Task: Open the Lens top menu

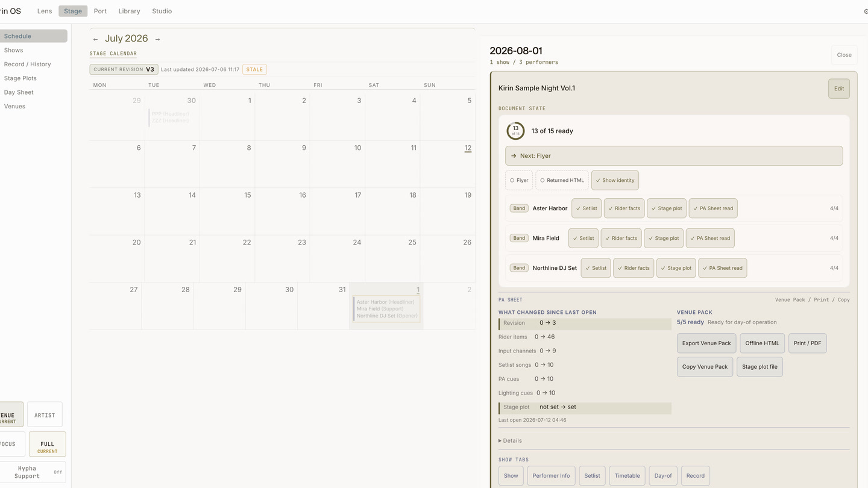Action: [45, 11]
